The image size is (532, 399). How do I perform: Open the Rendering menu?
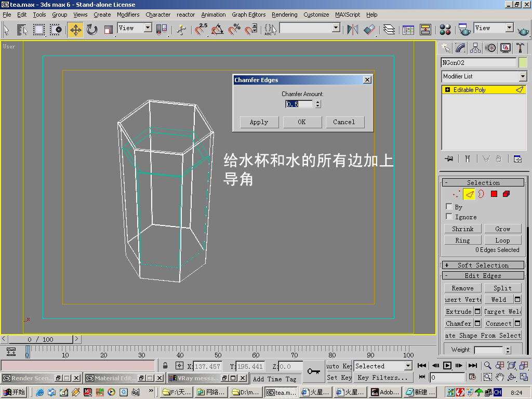coord(284,15)
